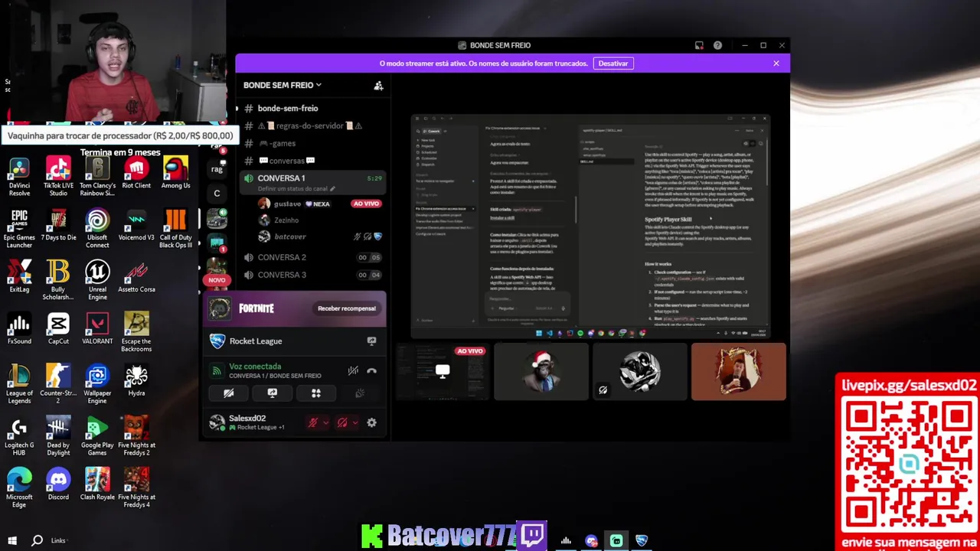Image resolution: width=980 pixels, height=551 pixels.
Task: Select ExitLag desktop icon
Action: pyautogui.click(x=19, y=277)
